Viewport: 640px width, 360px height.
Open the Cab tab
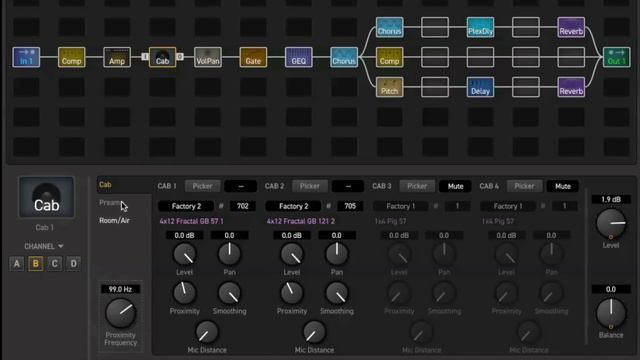(x=105, y=184)
